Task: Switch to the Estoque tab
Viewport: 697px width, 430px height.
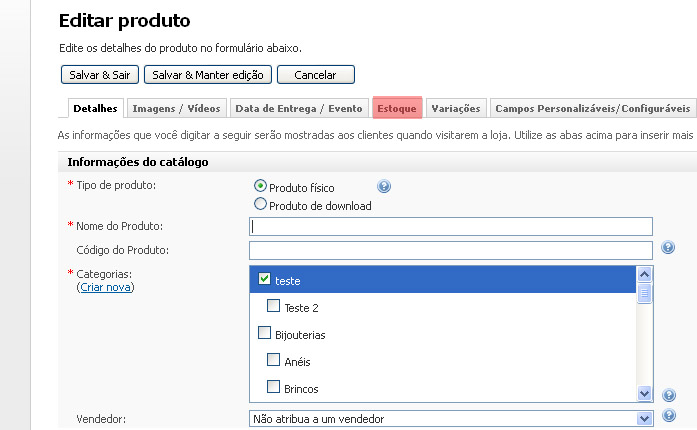Action: coord(397,108)
